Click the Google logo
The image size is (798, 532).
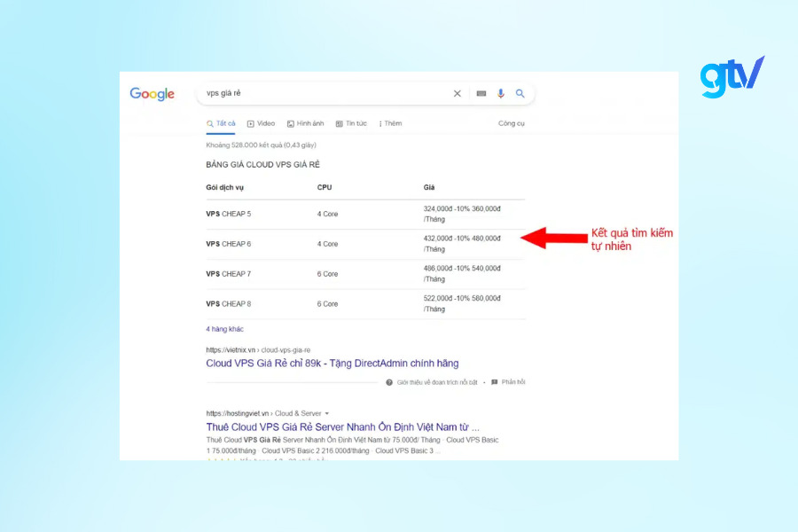pos(152,94)
